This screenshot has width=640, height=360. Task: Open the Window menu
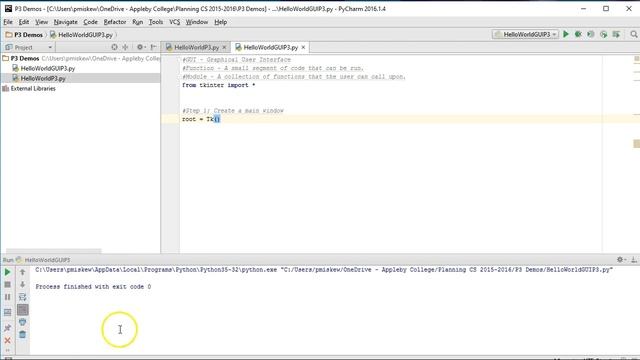pos(197,22)
